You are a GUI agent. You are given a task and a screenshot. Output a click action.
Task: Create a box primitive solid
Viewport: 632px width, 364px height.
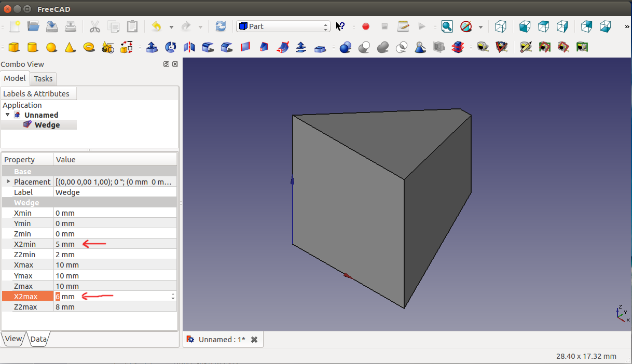14,48
